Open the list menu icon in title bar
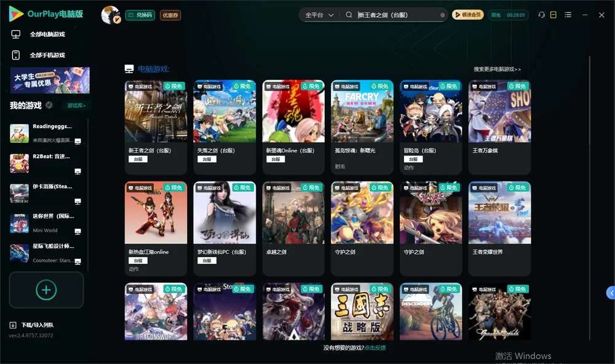The width and height of the screenshot is (615, 364). point(568,15)
